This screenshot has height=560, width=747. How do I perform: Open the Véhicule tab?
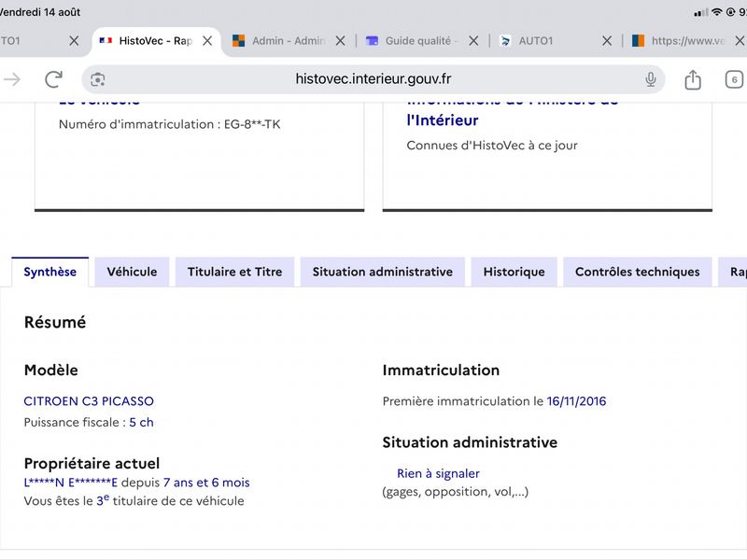click(132, 272)
